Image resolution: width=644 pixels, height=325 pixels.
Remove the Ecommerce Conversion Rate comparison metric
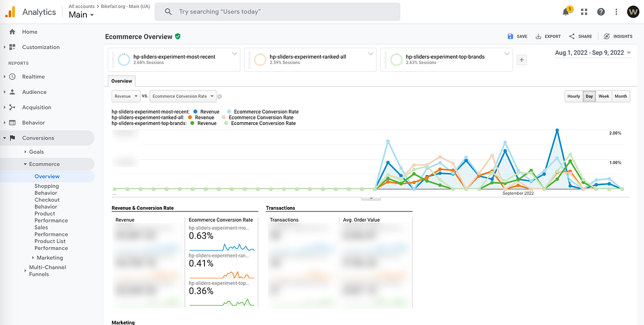(x=219, y=96)
